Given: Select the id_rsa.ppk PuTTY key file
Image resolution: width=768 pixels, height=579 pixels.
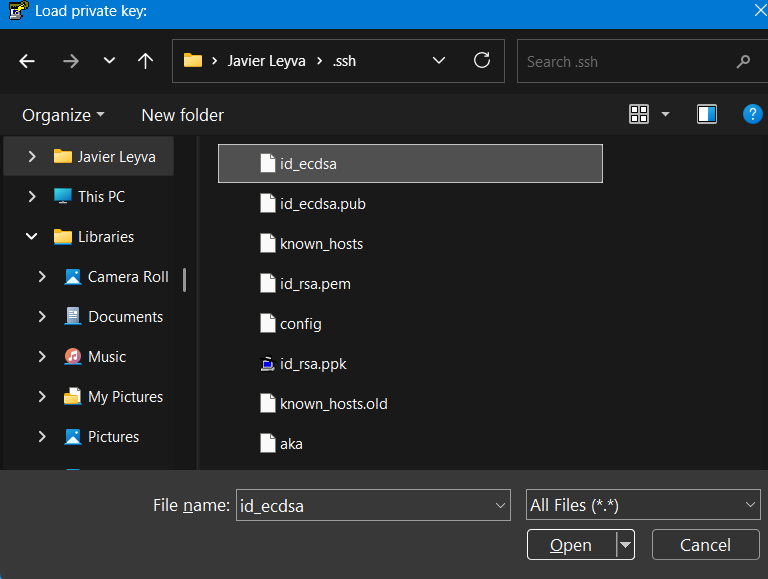Looking at the screenshot, I should pyautogui.click(x=313, y=364).
